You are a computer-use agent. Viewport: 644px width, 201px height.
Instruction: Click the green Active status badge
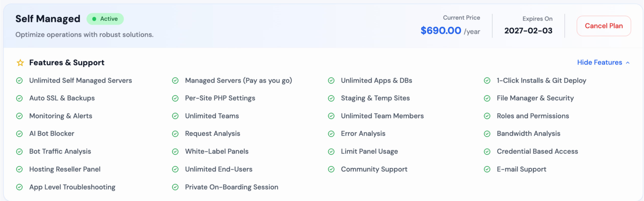pyautogui.click(x=105, y=19)
